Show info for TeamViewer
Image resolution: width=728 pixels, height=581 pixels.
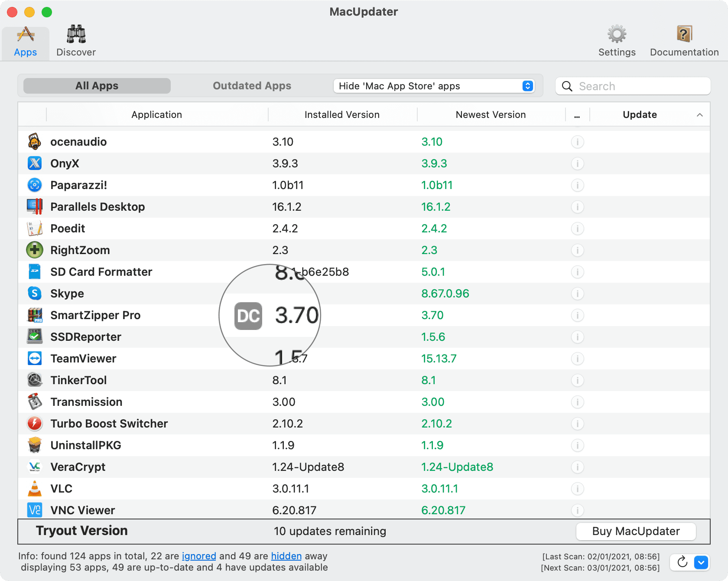pyautogui.click(x=578, y=359)
